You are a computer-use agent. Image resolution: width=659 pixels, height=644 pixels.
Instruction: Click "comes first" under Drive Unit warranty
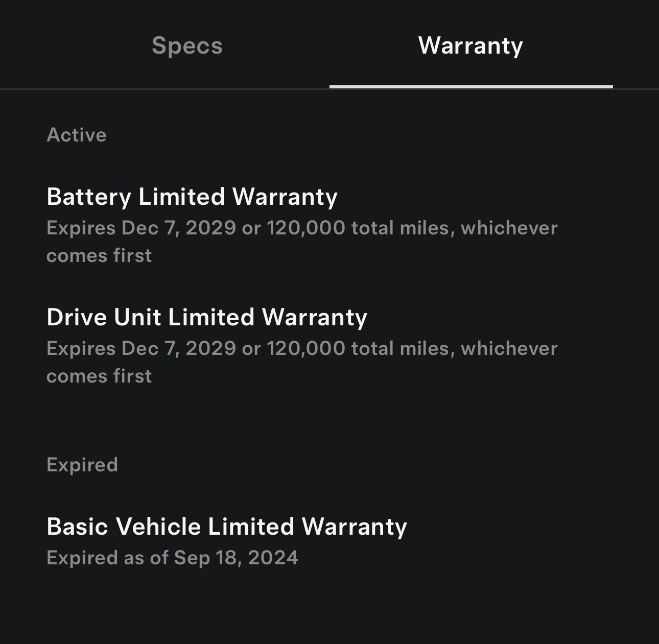pyautogui.click(x=99, y=376)
